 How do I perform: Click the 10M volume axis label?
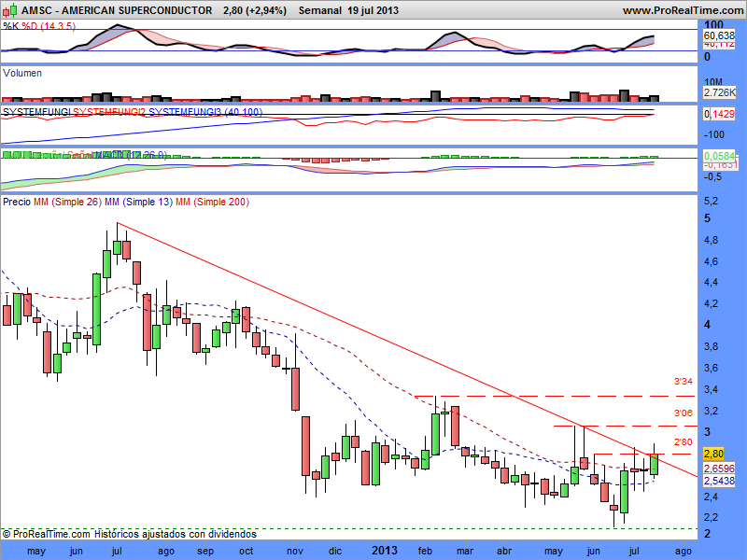click(x=713, y=82)
